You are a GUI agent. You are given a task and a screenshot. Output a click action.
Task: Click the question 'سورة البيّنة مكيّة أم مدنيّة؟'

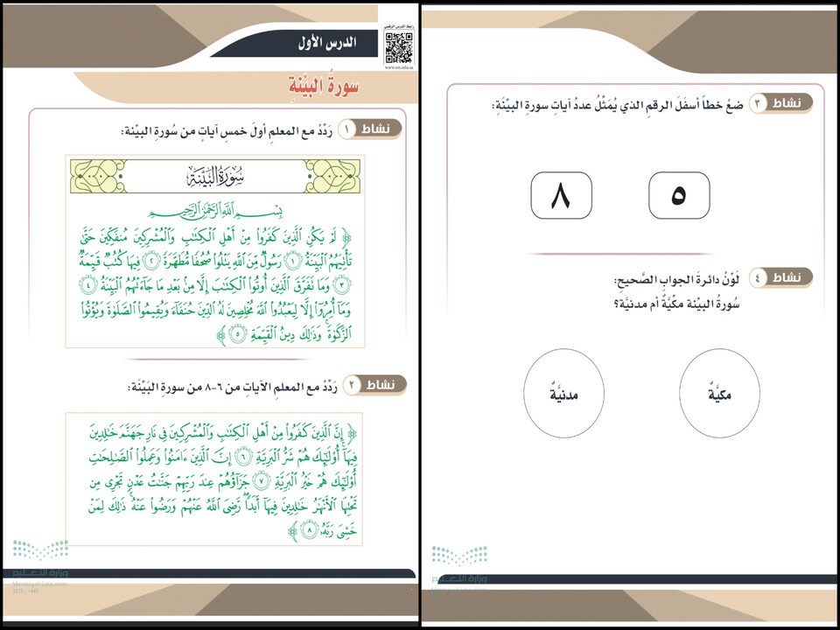(676, 304)
